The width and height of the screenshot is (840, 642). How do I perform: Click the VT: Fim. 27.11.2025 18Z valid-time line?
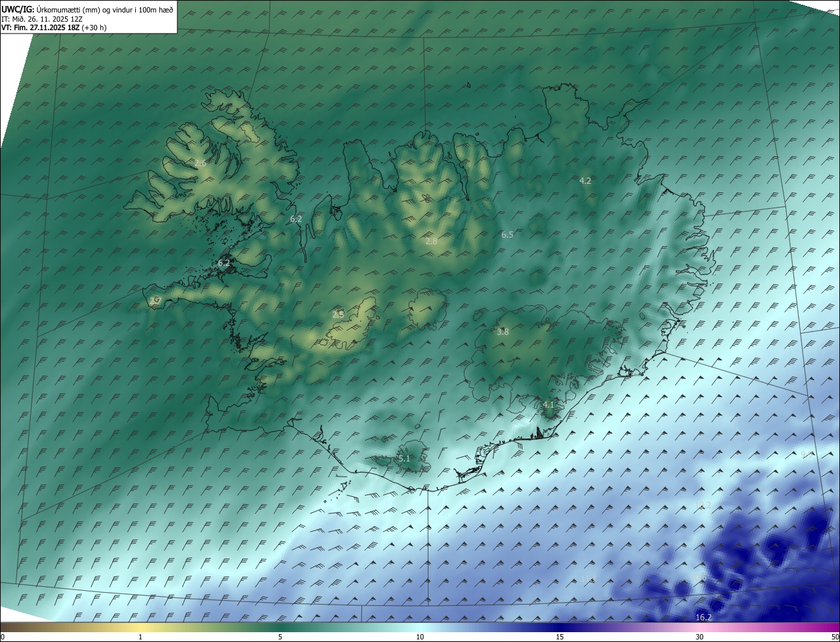[54, 28]
